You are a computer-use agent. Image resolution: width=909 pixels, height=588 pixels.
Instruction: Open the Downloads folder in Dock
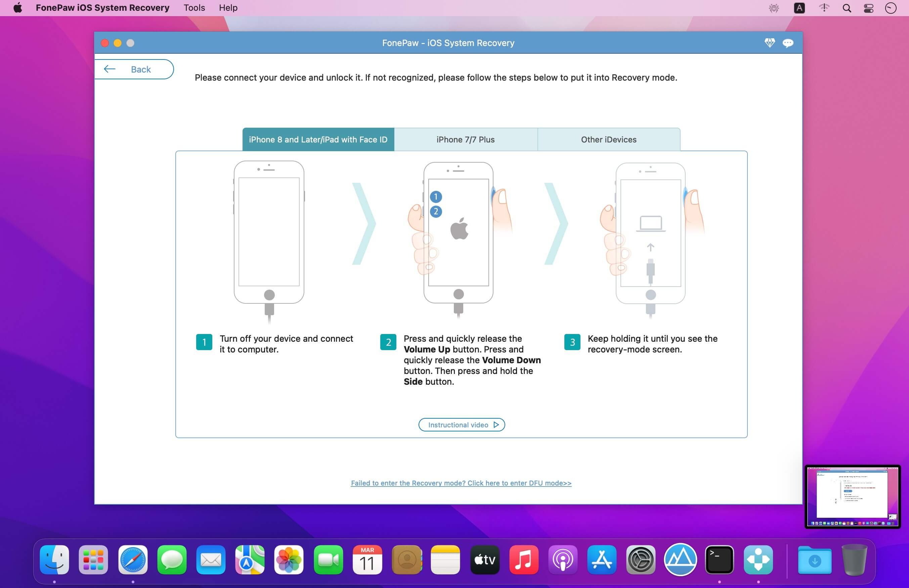(815, 560)
